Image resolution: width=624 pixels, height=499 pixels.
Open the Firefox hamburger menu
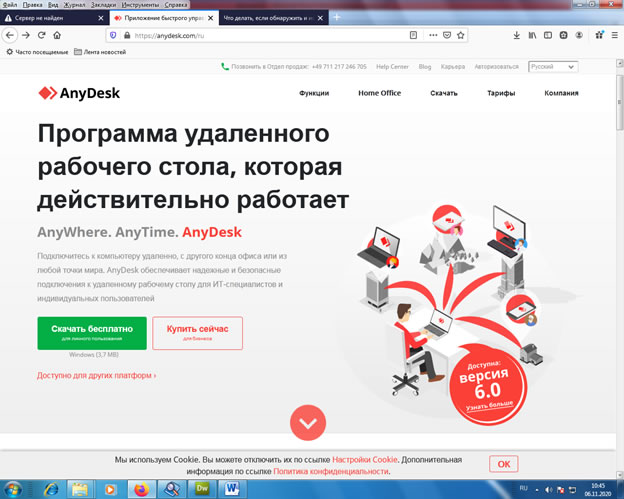click(x=615, y=35)
